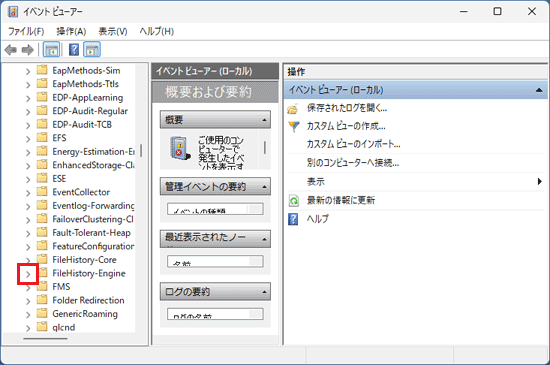Click the EventCollector folder icon
The width and height of the screenshot is (550, 365).
pos(42,191)
